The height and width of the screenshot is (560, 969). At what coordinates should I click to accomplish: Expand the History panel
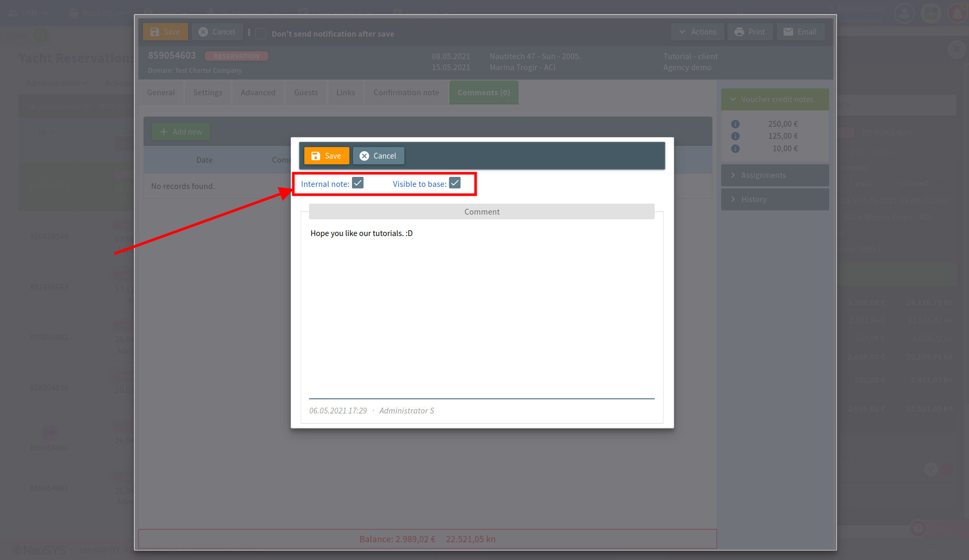tap(774, 199)
